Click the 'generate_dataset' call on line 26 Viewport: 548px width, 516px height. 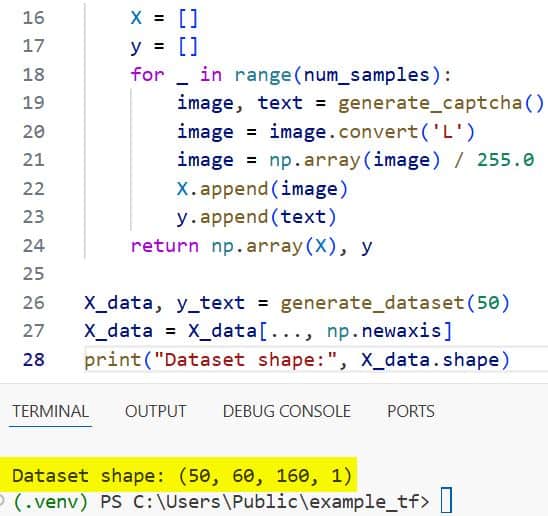[x=373, y=303]
